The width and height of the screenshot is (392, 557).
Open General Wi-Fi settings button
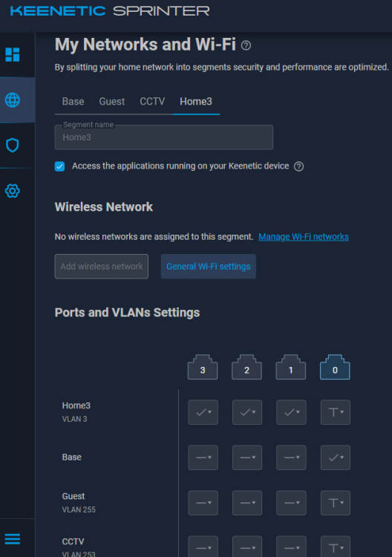point(209,267)
